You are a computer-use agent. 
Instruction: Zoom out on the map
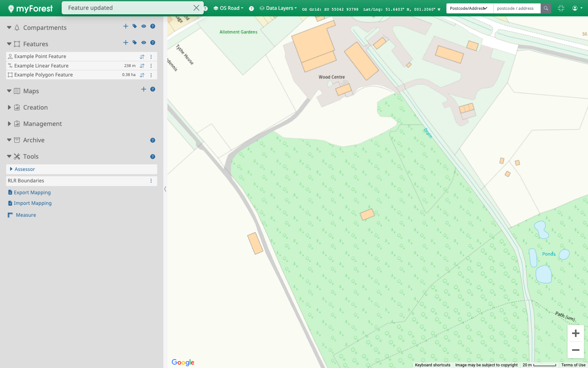click(576, 350)
